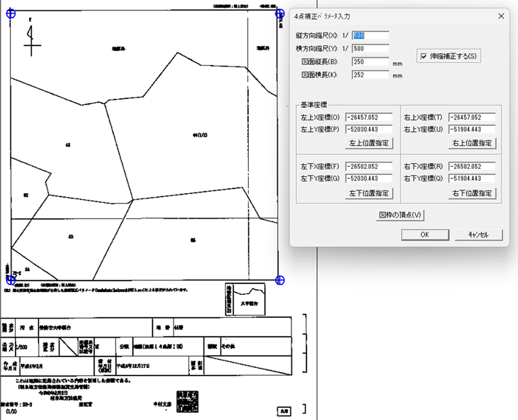Click the bottom-left blue corner registration marker
The width and height of the screenshot is (518, 420).
(x=10, y=279)
